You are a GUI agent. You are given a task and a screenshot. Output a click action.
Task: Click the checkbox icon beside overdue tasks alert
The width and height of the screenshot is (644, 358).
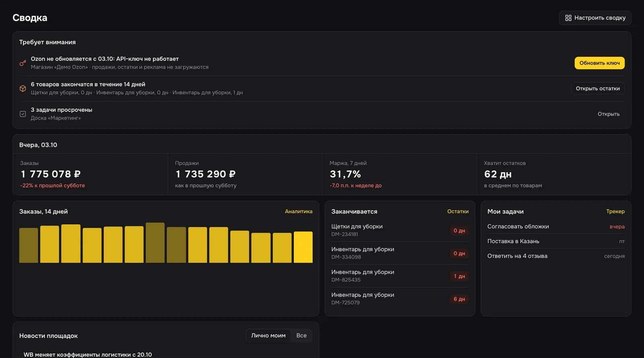point(23,114)
